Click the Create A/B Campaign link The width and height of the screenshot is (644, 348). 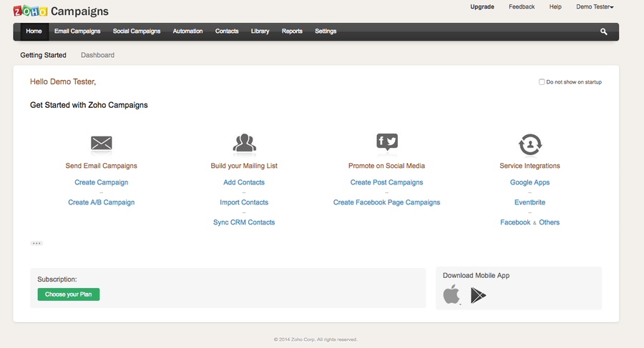[x=102, y=202]
